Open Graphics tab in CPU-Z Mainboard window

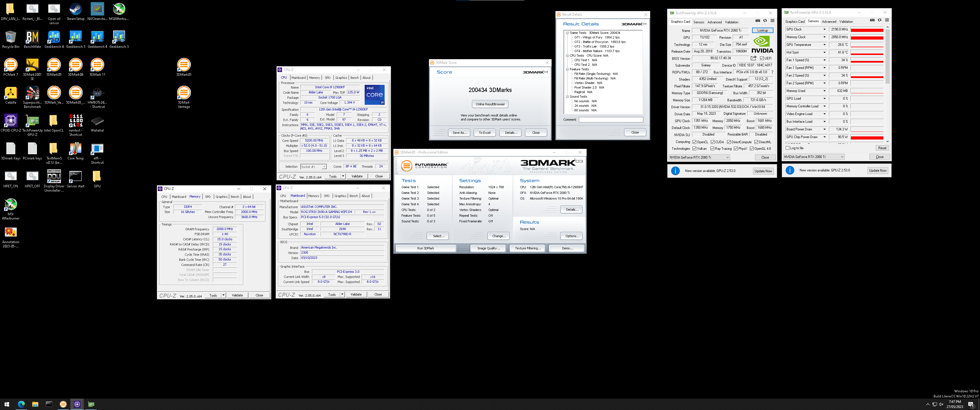click(x=340, y=196)
